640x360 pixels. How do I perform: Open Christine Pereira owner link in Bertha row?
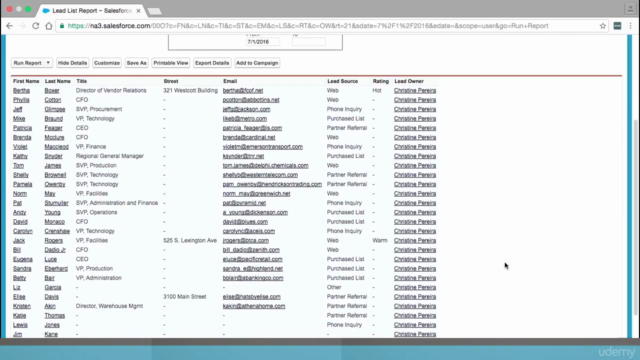click(x=415, y=91)
